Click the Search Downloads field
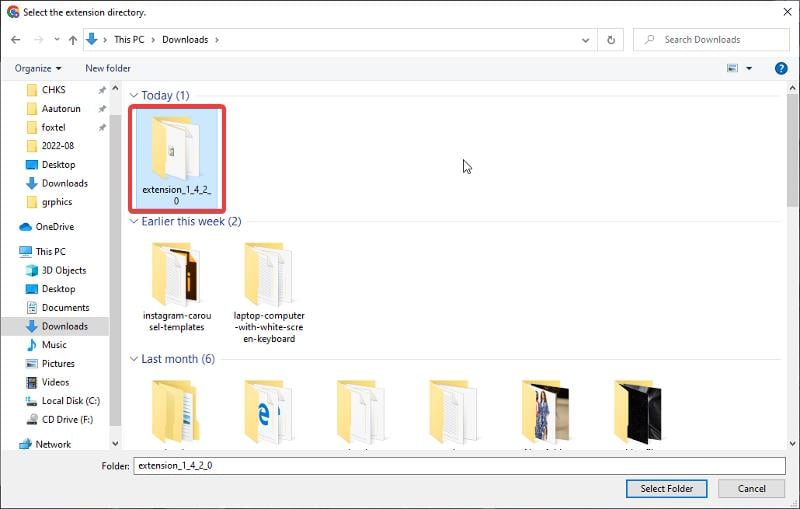This screenshot has height=509, width=800. [711, 40]
